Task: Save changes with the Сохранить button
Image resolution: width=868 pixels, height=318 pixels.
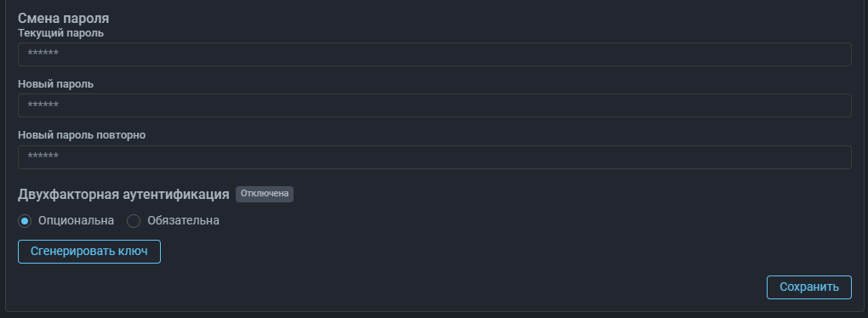Action: pyautogui.click(x=808, y=287)
